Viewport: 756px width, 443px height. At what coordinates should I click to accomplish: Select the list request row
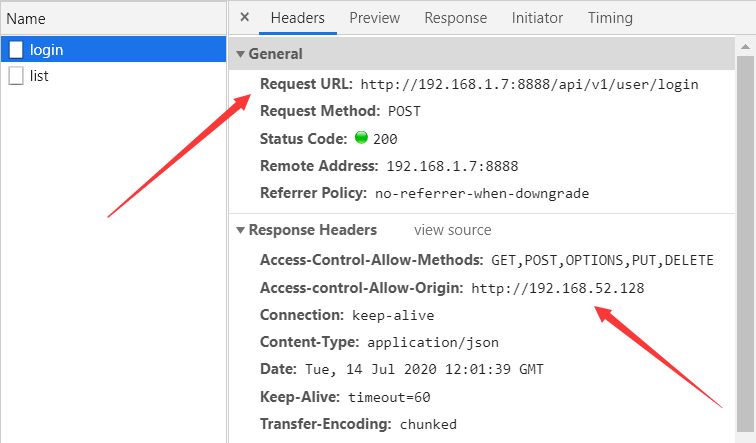click(113, 76)
